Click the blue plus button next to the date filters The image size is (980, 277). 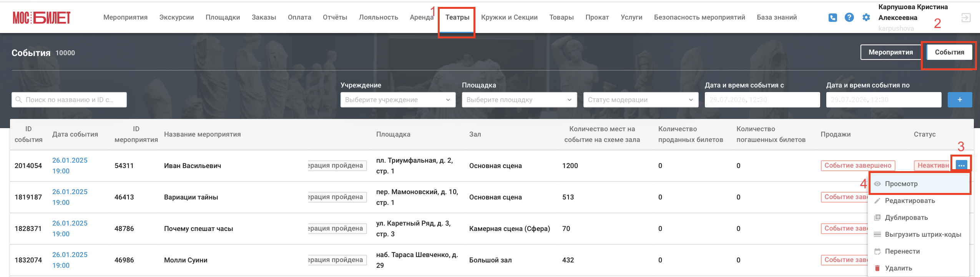point(960,100)
